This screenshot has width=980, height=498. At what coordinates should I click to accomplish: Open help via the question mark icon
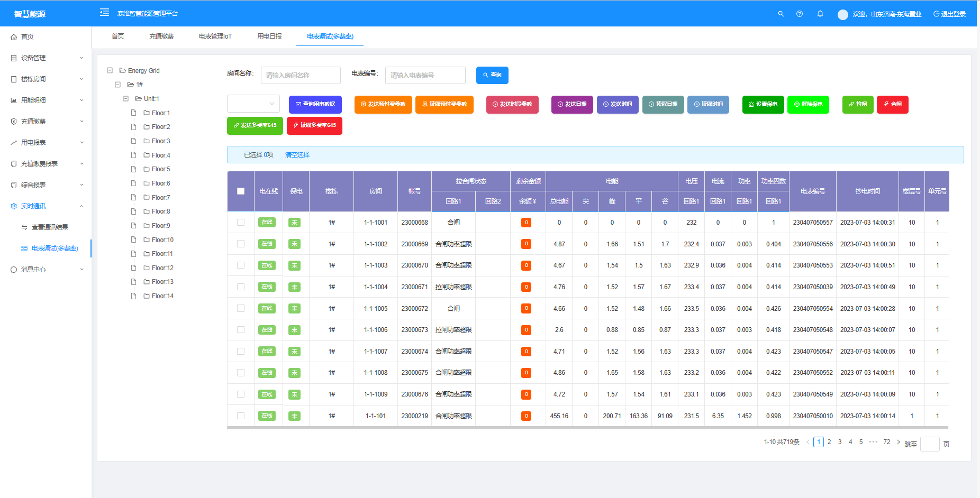tap(799, 14)
